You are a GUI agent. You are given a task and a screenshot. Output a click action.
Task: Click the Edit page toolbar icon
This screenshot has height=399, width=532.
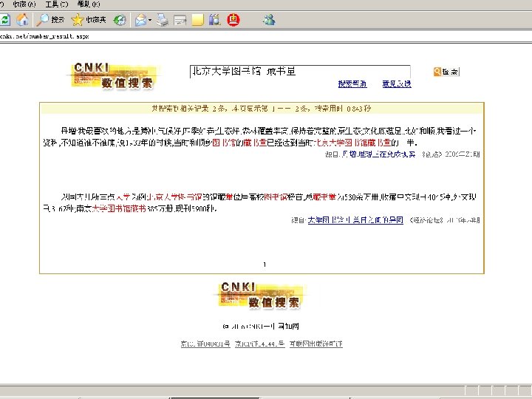pos(180,21)
